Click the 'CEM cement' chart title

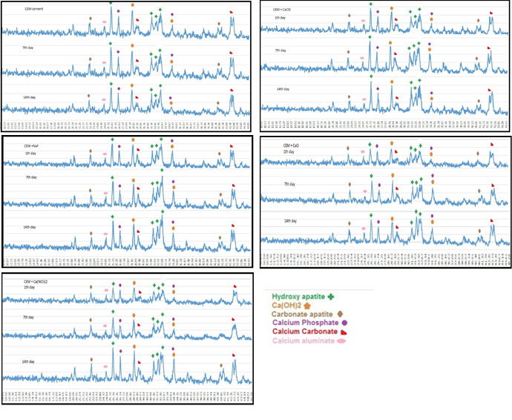pyautogui.click(x=34, y=8)
